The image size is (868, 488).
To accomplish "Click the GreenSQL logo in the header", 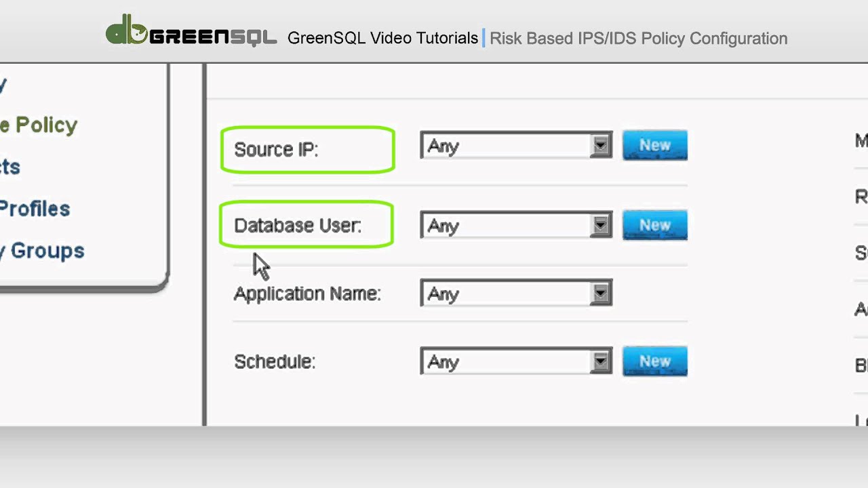I will click(x=191, y=31).
